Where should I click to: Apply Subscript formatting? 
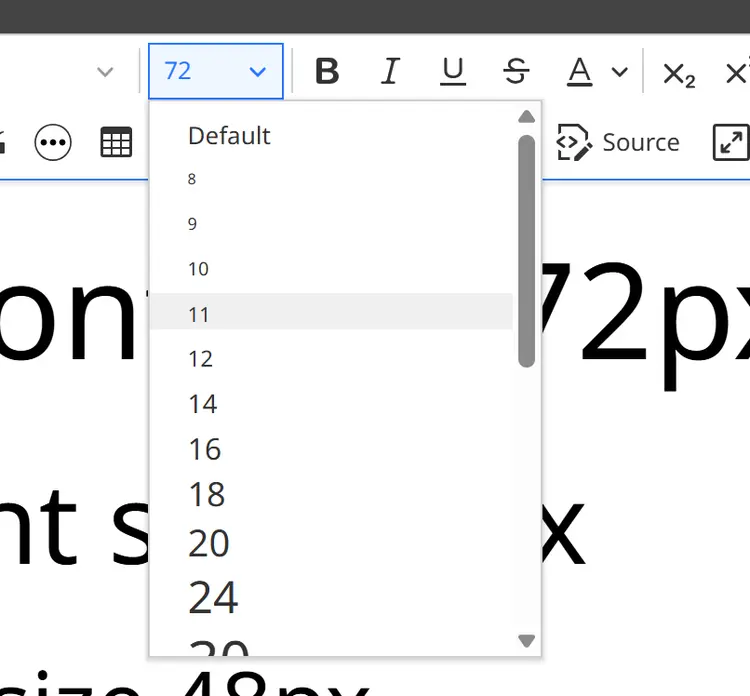pyautogui.click(x=679, y=74)
